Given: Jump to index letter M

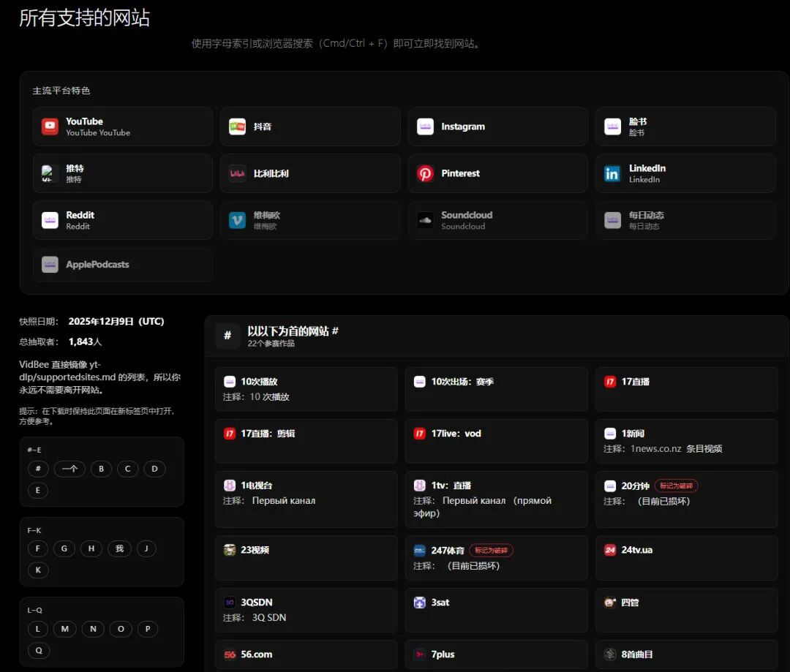Looking at the screenshot, I should click(x=64, y=629).
